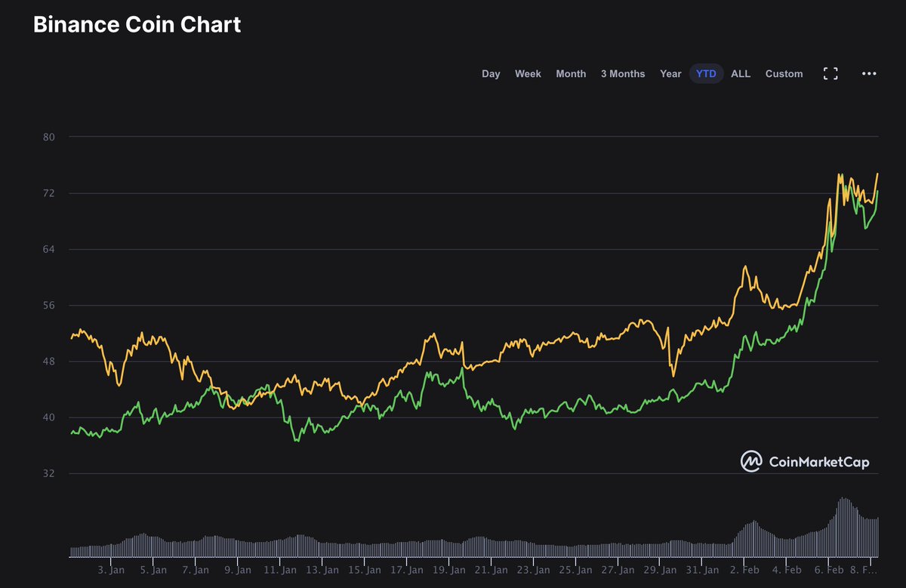Click the Binance Coin Chart title
906x588 pixels.
(x=136, y=24)
